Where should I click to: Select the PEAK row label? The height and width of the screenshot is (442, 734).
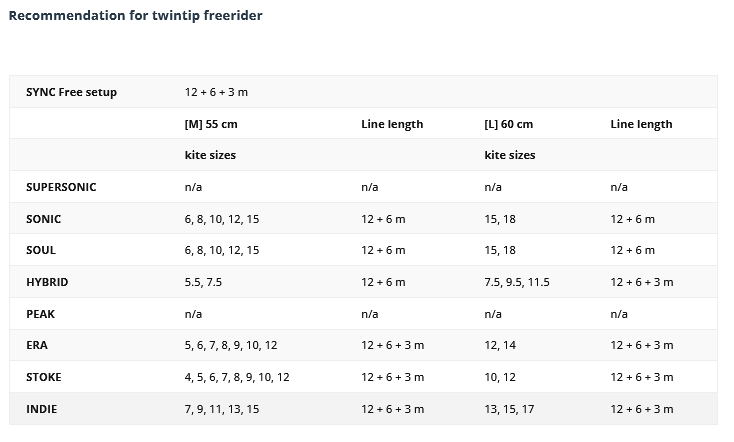pyautogui.click(x=40, y=314)
